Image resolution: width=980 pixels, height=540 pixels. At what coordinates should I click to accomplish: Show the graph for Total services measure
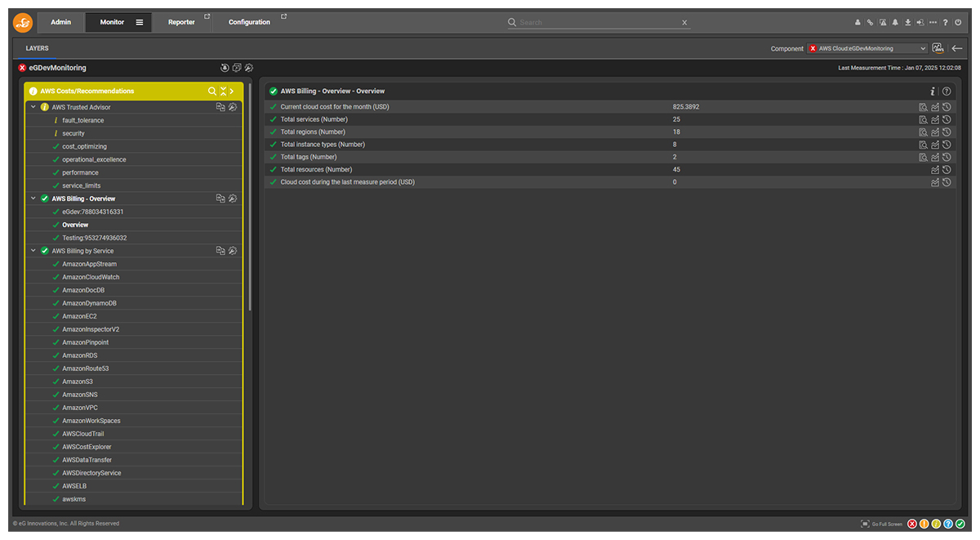pos(935,119)
